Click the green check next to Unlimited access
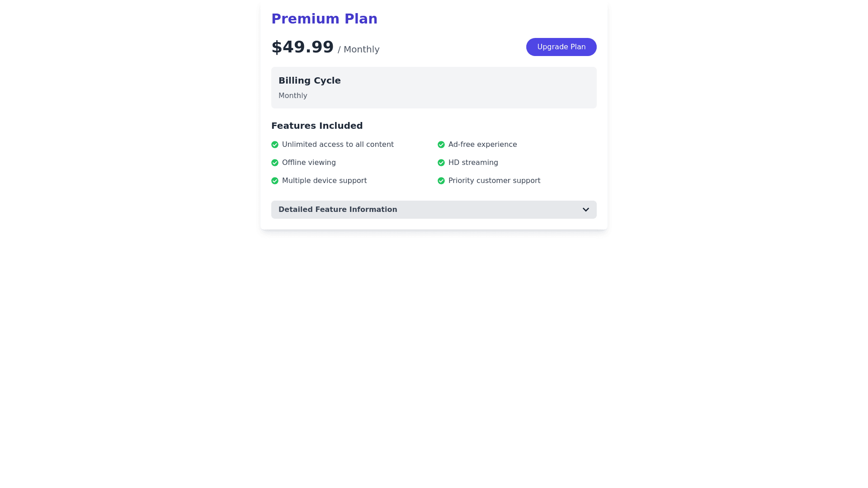 pos(275,145)
